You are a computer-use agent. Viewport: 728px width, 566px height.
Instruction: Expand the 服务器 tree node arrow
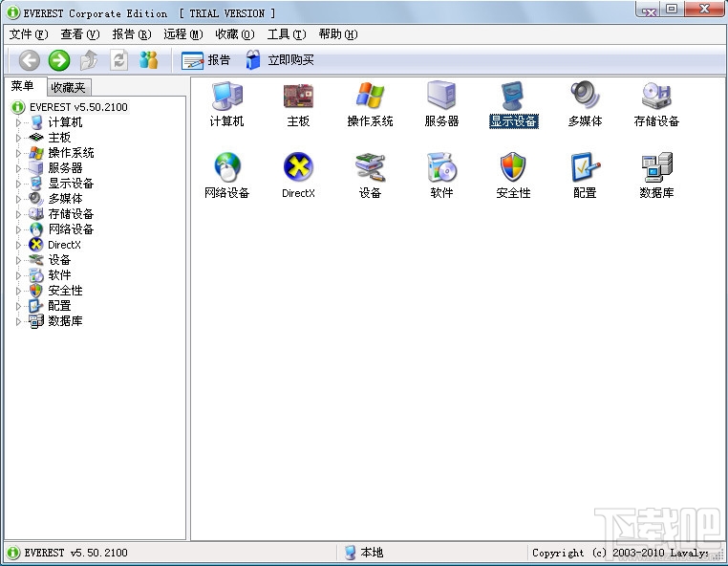pos(18,168)
